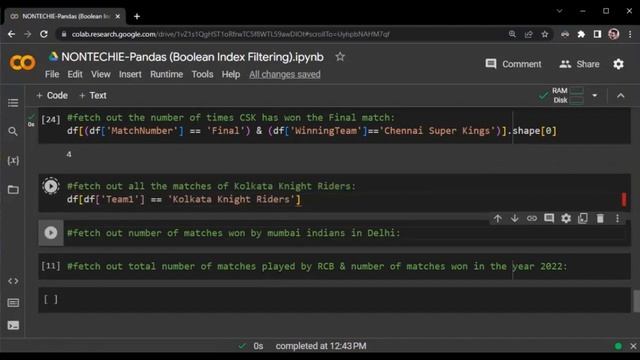This screenshot has height=360, width=640.
Task: Open the table of contents sidebar
Action: 13,103
